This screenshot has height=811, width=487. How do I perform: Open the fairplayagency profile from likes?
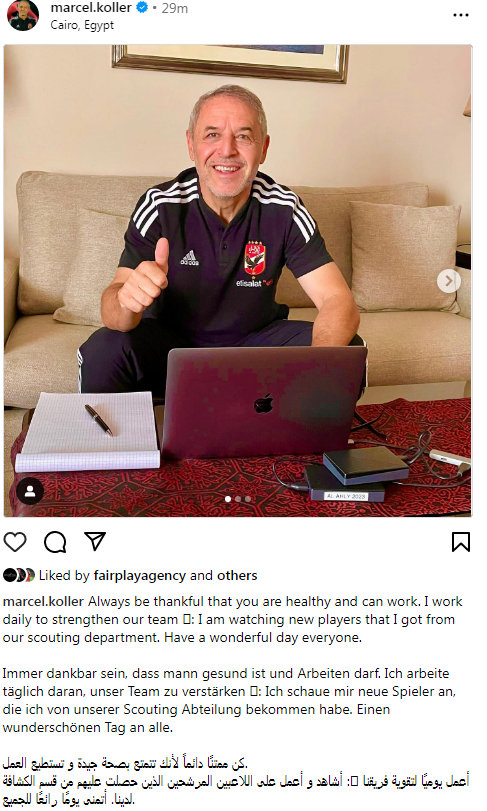point(139,575)
